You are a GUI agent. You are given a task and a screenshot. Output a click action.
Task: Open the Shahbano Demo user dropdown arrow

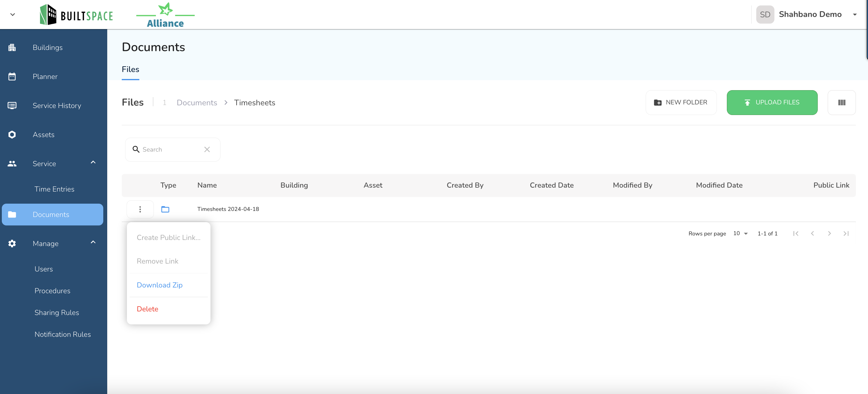pyautogui.click(x=854, y=15)
